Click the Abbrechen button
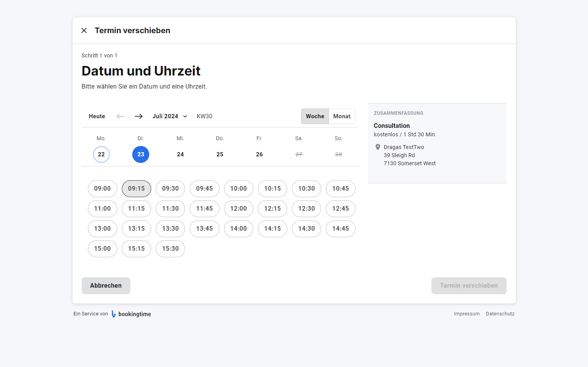Image resolution: width=588 pixels, height=367 pixels. click(106, 286)
